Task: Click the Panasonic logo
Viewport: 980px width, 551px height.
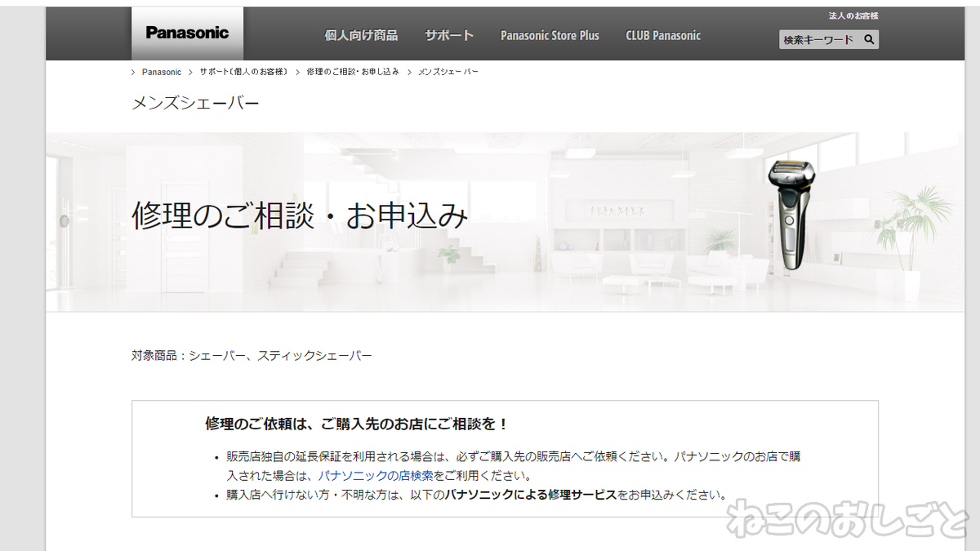Action: pyautogui.click(x=187, y=33)
